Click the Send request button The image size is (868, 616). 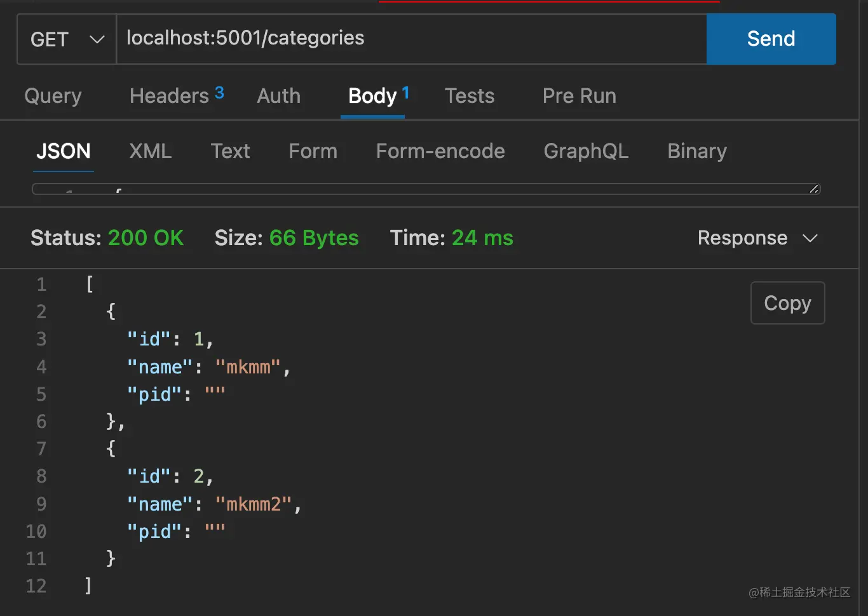point(771,39)
